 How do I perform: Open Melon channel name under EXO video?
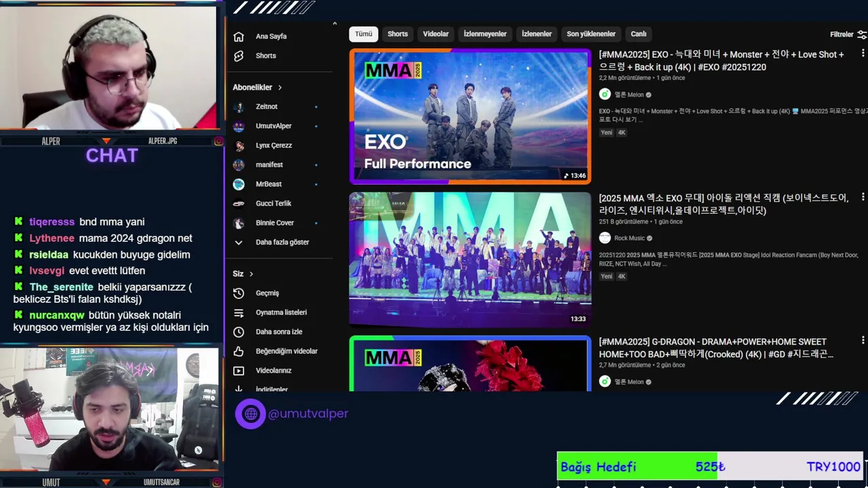(629, 95)
